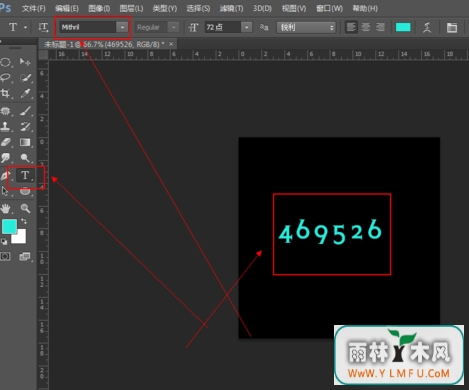The height and width of the screenshot is (390, 469).
Task: Switch foreground and background colors
Action: (x=24, y=221)
